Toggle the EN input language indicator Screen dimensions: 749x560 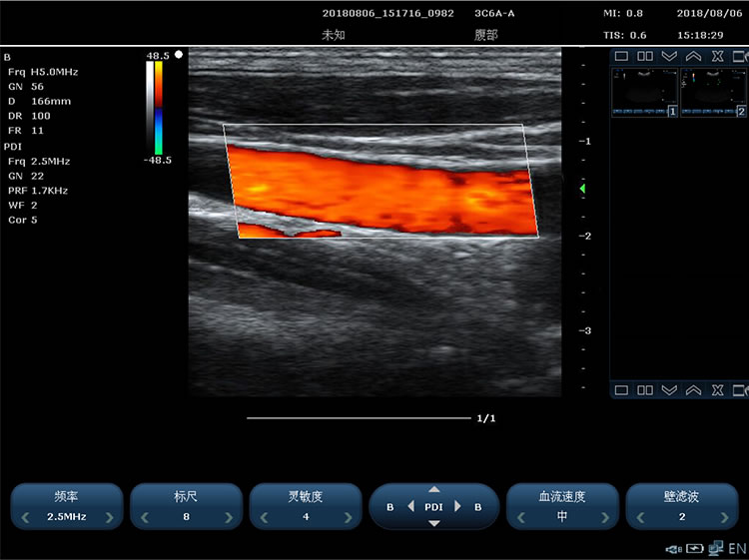(x=738, y=548)
